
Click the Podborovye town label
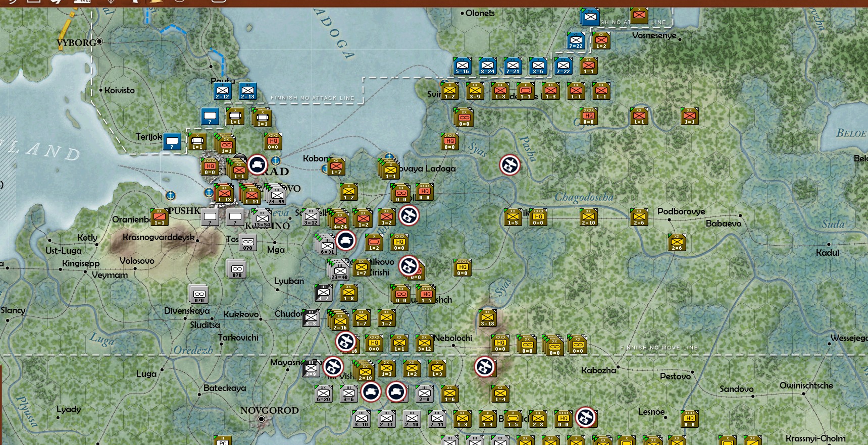[681, 211]
